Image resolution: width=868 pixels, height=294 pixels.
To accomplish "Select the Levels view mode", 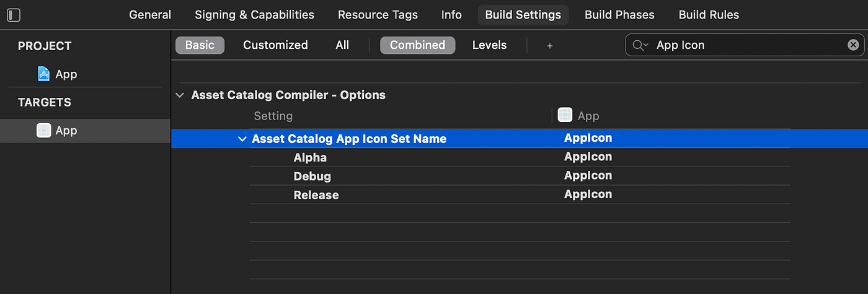I will (x=489, y=45).
